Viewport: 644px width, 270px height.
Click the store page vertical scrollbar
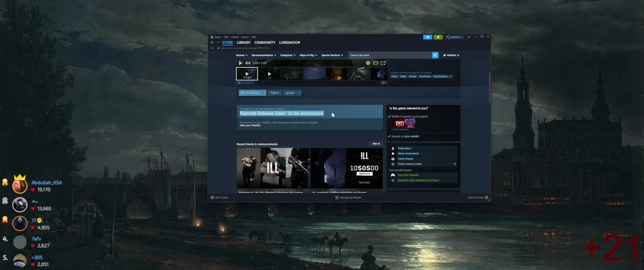[x=489, y=87]
